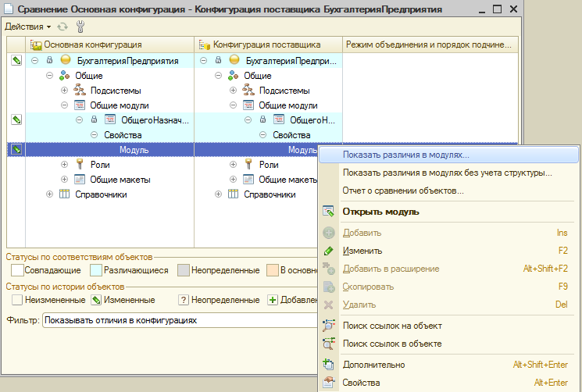Viewport: 582px width, 392px height.
Task: Expand Общие макеты in main configuration
Action: (x=64, y=180)
